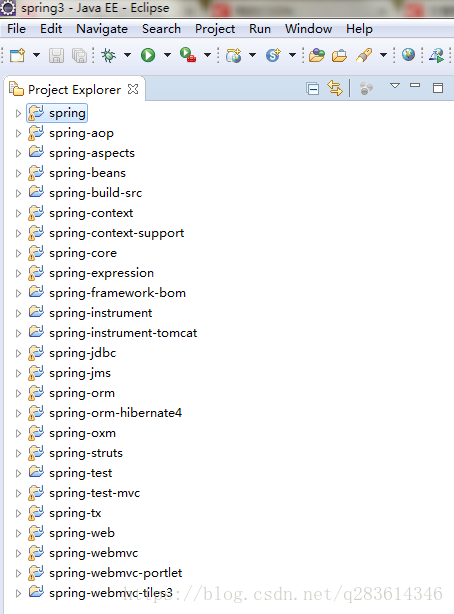Expand the spring-jdbc project
The width and height of the screenshot is (454, 614).
(18, 353)
